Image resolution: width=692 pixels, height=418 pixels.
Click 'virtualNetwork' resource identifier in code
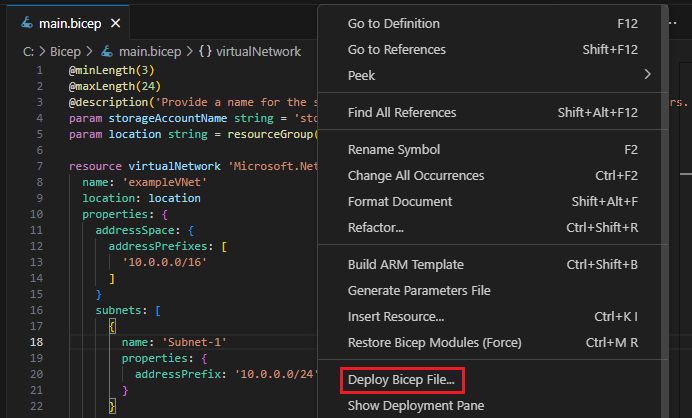174,166
